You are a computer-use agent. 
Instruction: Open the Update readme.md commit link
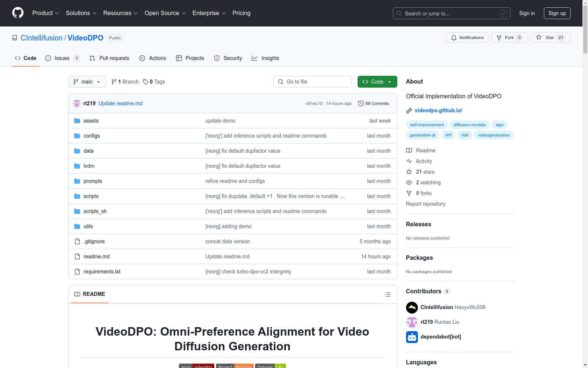tap(121, 103)
